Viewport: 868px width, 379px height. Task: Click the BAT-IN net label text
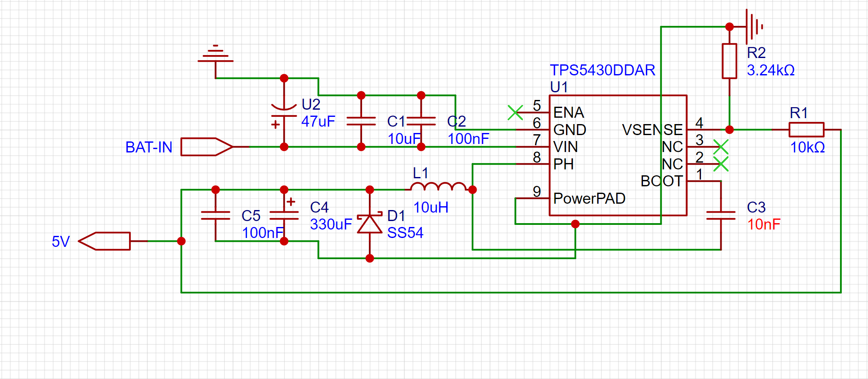pyautogui.click(x=149, y=147)
